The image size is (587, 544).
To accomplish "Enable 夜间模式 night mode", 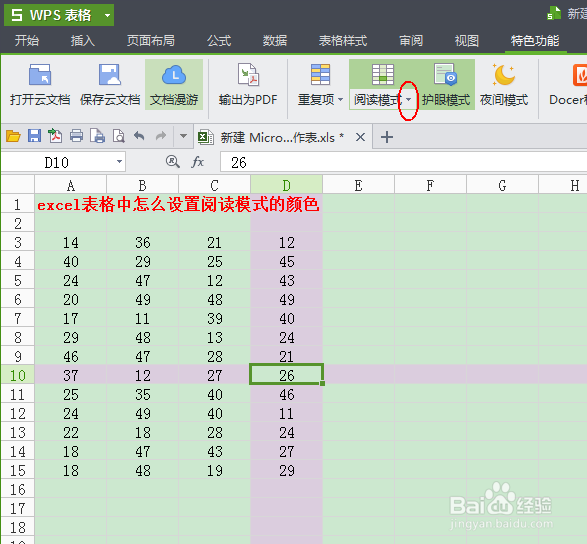I will pos(504,85).
